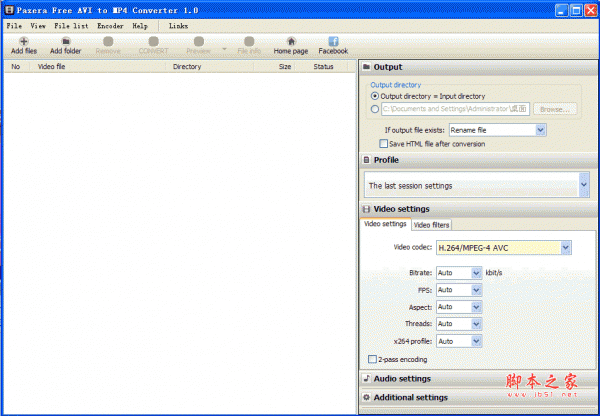Screen dimensions: 600x416
Task: Sort by the No column header
Action: pos(17,67)
